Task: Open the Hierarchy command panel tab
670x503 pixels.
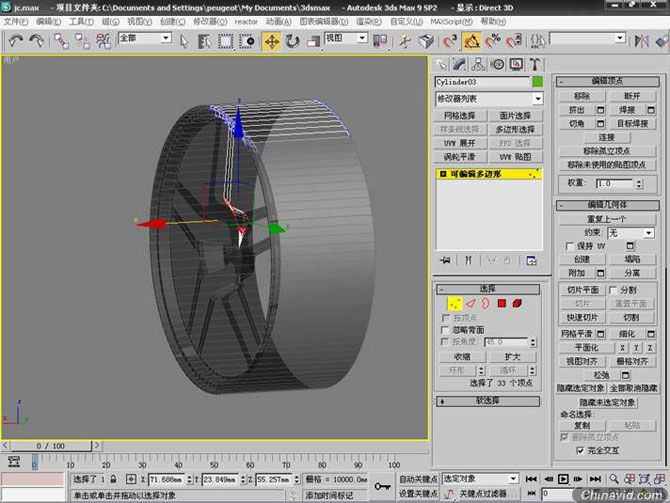Action: click(x=479, y=65)
